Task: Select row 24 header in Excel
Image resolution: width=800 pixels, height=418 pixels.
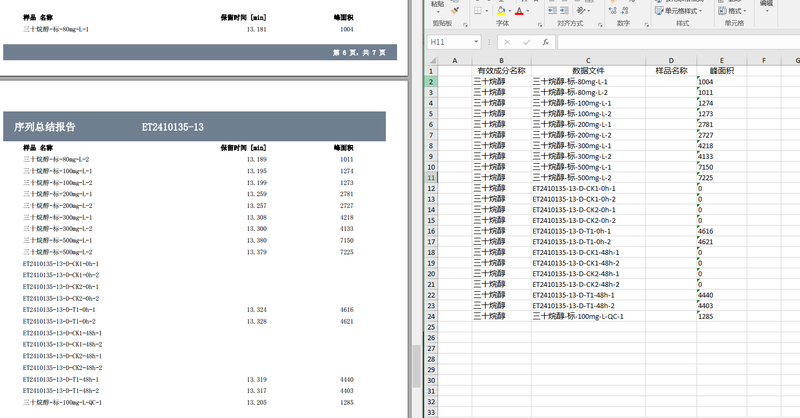Action: [x=431, y=316]
